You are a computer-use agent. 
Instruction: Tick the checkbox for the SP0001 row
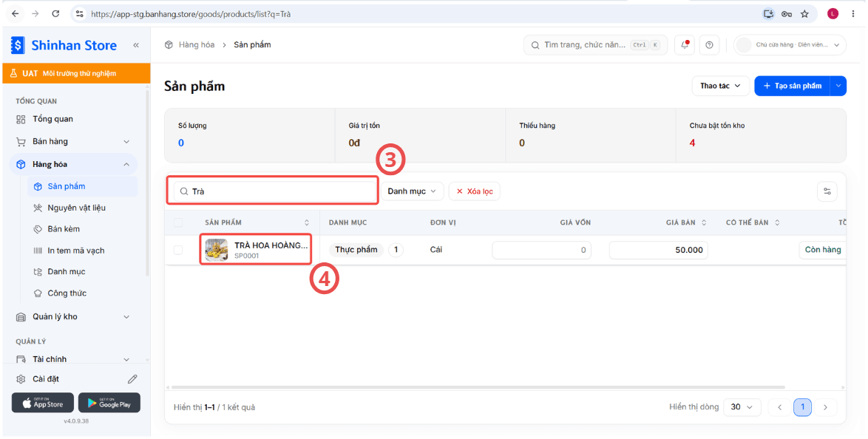click(x=178, y=251)
